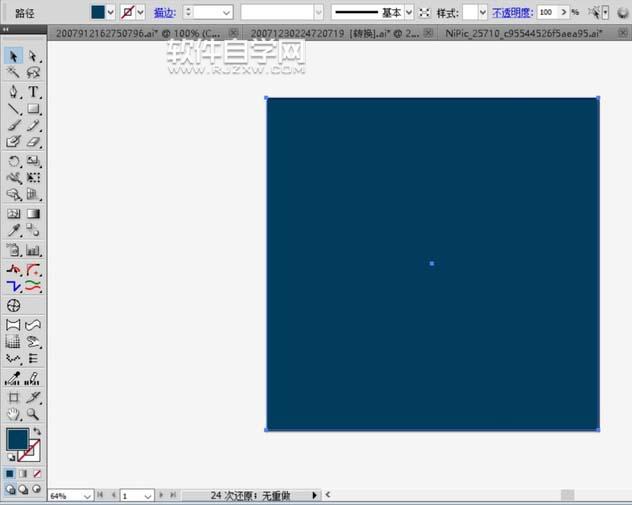Click the opacity value field
The width and height of the screenshot is (632, 505).
547,12
